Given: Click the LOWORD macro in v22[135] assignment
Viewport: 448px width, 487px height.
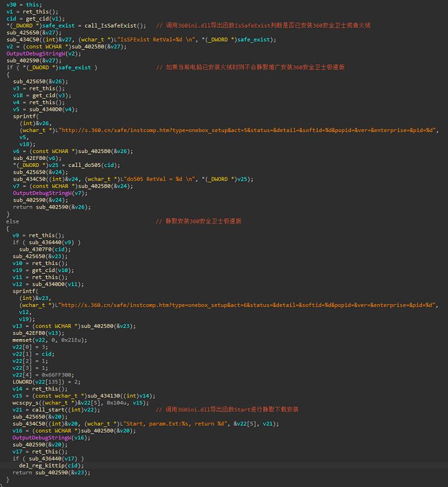Looking at the screenshot, I should point(23,381).
